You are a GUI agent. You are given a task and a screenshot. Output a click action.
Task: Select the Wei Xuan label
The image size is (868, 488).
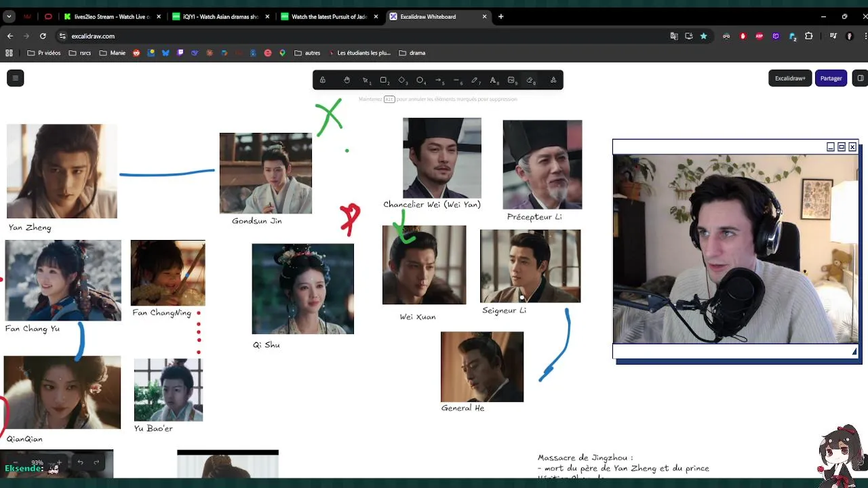[x=418, y=317]
